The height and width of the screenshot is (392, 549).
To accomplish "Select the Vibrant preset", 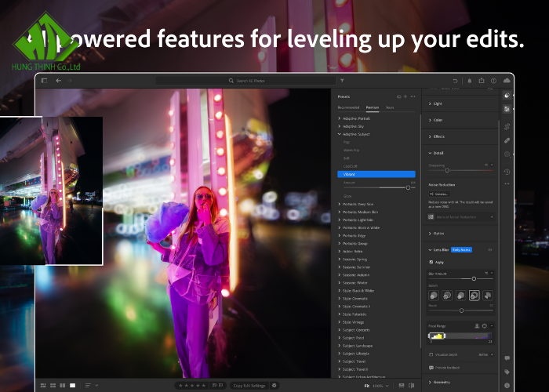I will 376,174.
